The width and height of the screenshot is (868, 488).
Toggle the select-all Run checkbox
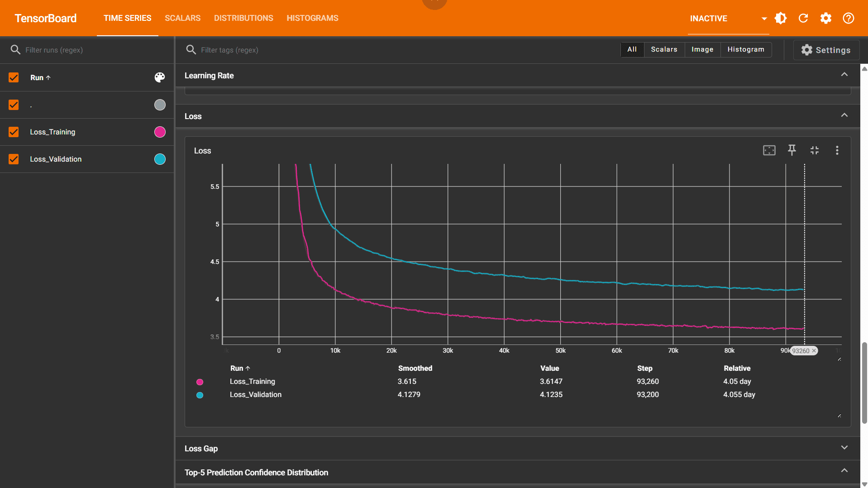point(14,77)
